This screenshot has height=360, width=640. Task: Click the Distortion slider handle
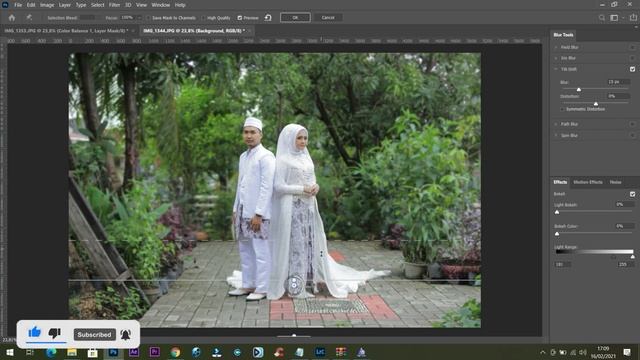[596, 104]
